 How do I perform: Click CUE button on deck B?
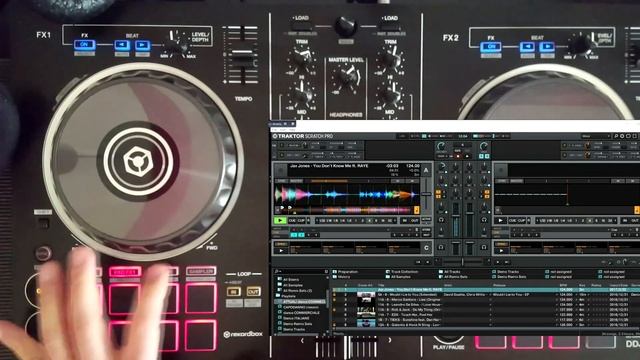(x=513, y=220)
